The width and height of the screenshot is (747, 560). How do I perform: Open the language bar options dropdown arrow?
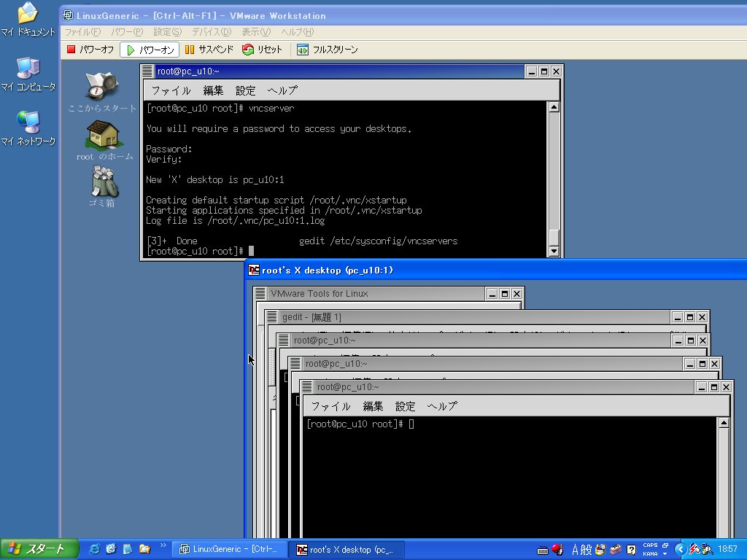(665, 554)
